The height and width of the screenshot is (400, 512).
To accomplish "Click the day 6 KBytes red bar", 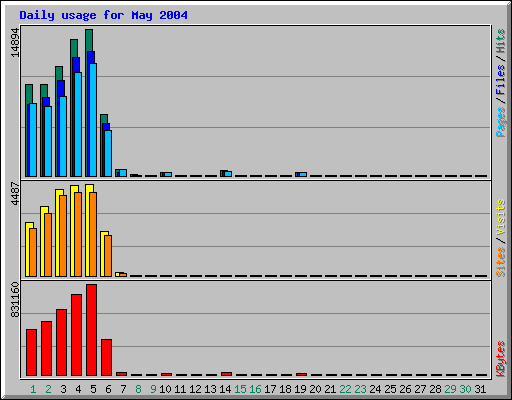I will 106,357.
